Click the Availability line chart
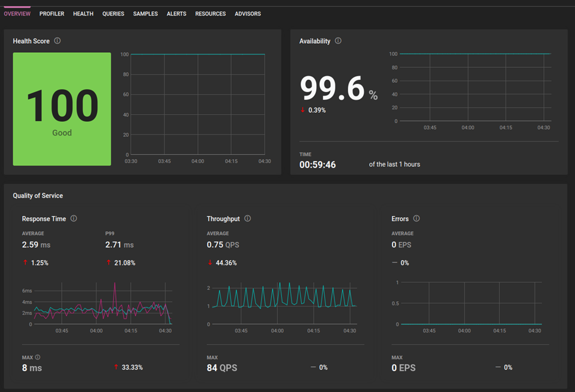The width and height of the screenshot is (575, 392). pos(470,91)
